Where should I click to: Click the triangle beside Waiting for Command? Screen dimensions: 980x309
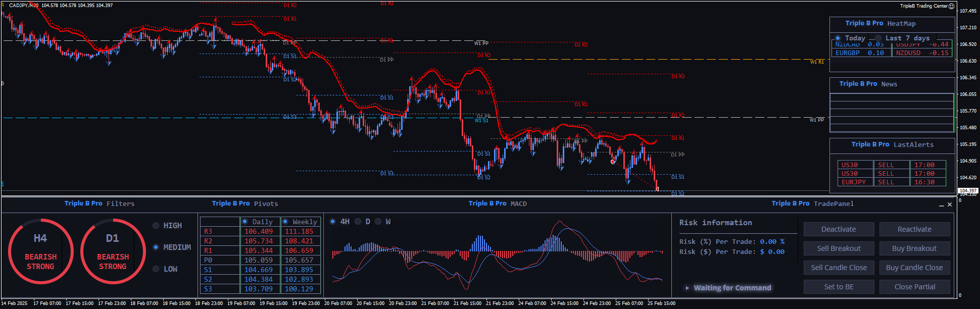687,288
